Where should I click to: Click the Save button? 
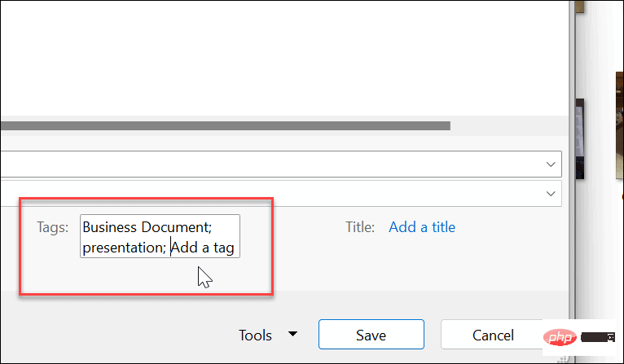coord(371,335)
